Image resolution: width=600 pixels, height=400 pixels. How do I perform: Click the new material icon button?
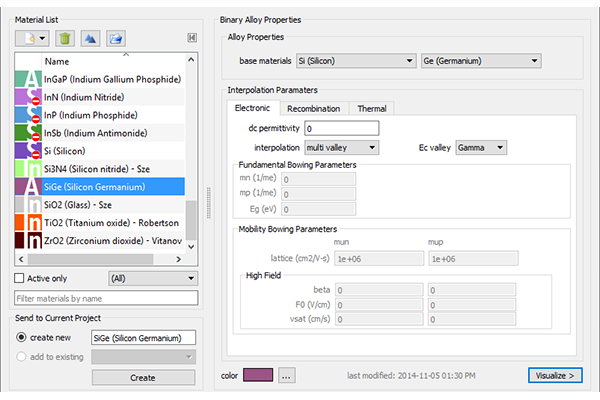(x=32, y=38)
